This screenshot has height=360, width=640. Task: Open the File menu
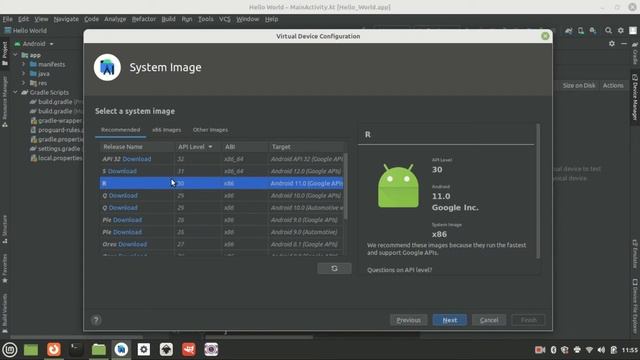click(7, 19)
